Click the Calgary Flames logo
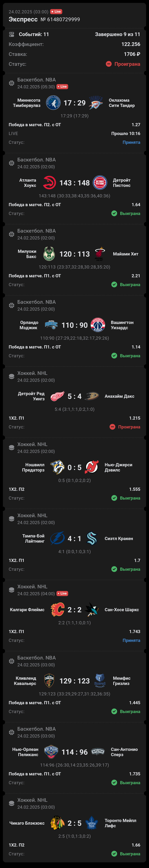This screenshot has width=149, height=868. [57, 610]
